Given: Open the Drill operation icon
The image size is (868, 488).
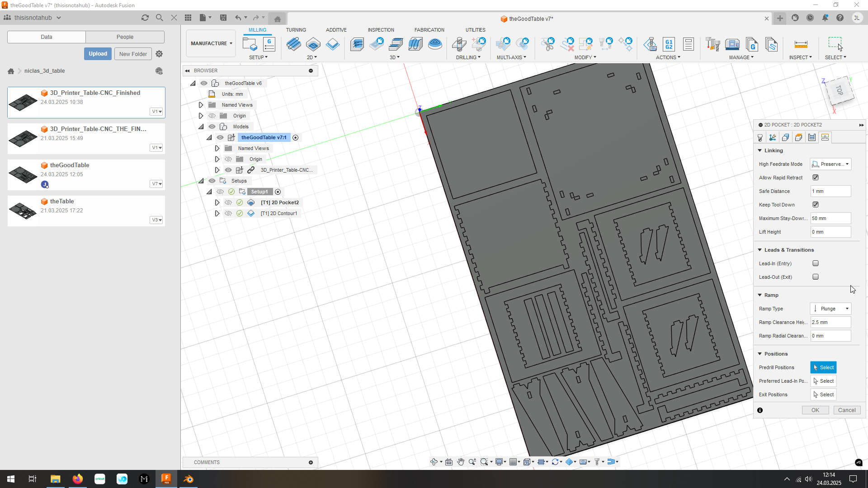Looking at the screenshot, I should point(459,44).
